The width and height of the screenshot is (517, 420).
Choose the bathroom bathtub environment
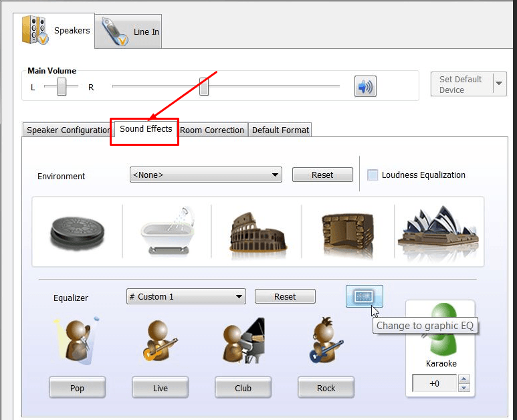[168, 231]
